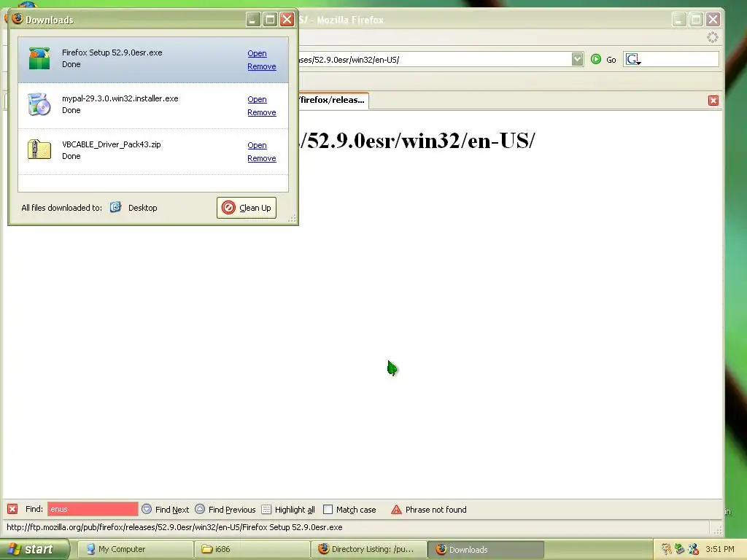Viewport: 747px width, 560px height.
Task: Switch to Directory Listing Firefox taskbar button
Action: (x=368, y=549)
